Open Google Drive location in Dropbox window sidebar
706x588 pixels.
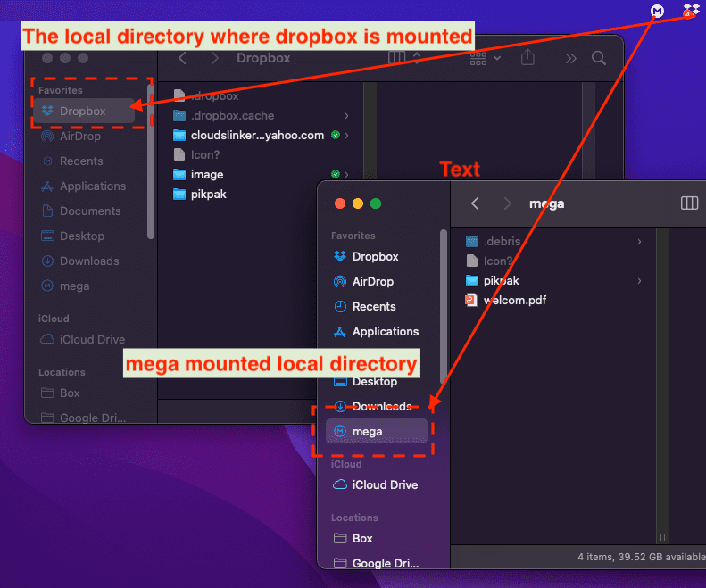(83, 418)
